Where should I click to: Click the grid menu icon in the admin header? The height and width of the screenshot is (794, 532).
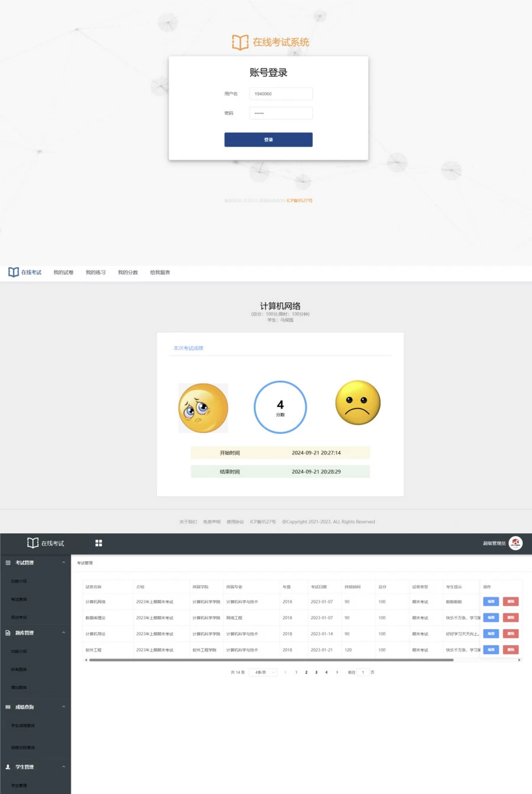point(99,543)
